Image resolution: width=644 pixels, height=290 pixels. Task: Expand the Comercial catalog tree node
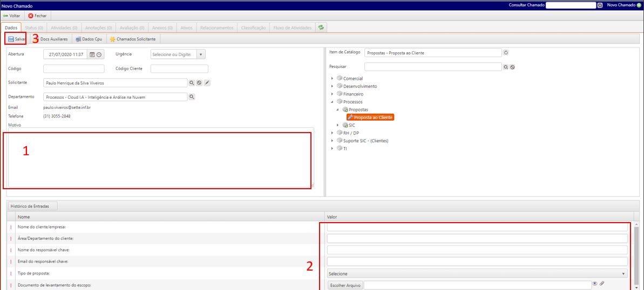click(x=333, y=79)
